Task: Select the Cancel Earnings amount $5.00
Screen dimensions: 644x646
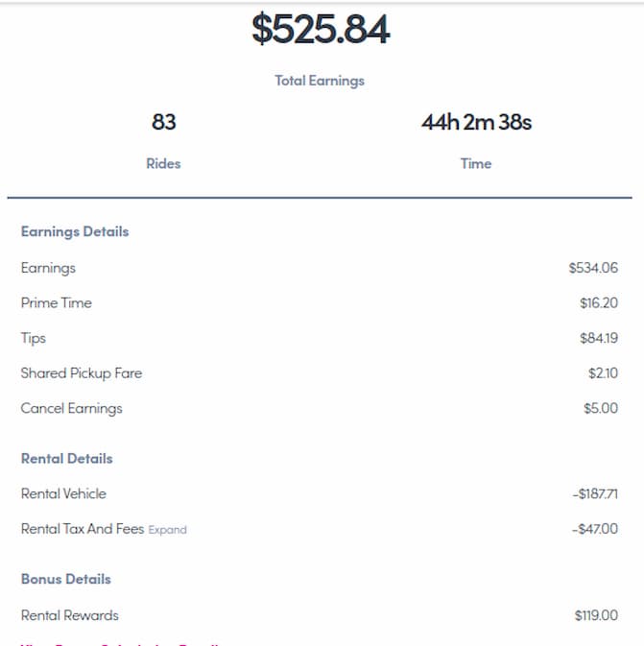Action: [x=601, y=408]
